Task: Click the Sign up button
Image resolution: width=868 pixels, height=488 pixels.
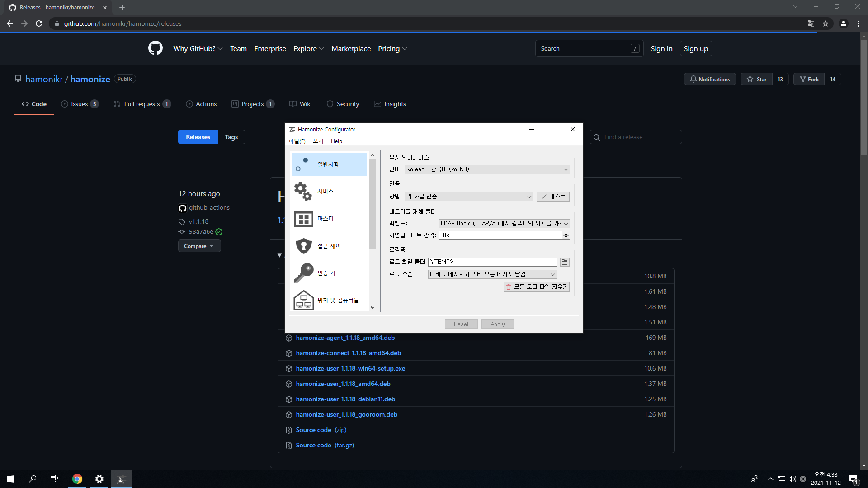Action: [696, 48]
